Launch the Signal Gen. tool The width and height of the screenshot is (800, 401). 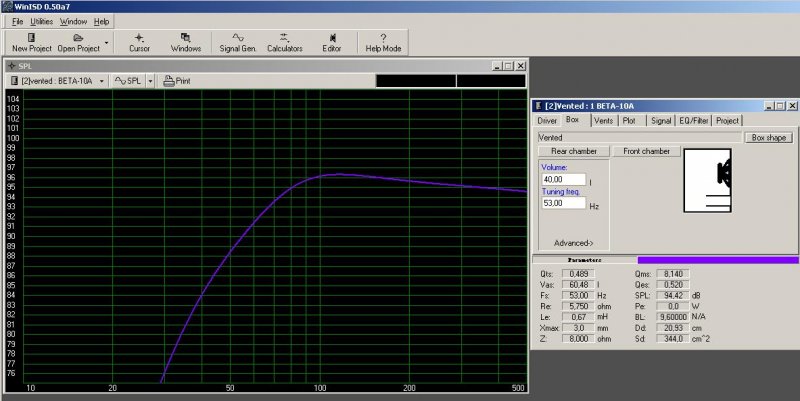point(237,42)
